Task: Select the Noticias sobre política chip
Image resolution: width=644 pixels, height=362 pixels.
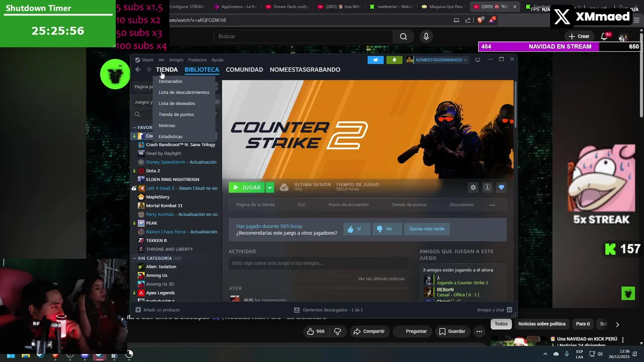Action: coord(542,324)
